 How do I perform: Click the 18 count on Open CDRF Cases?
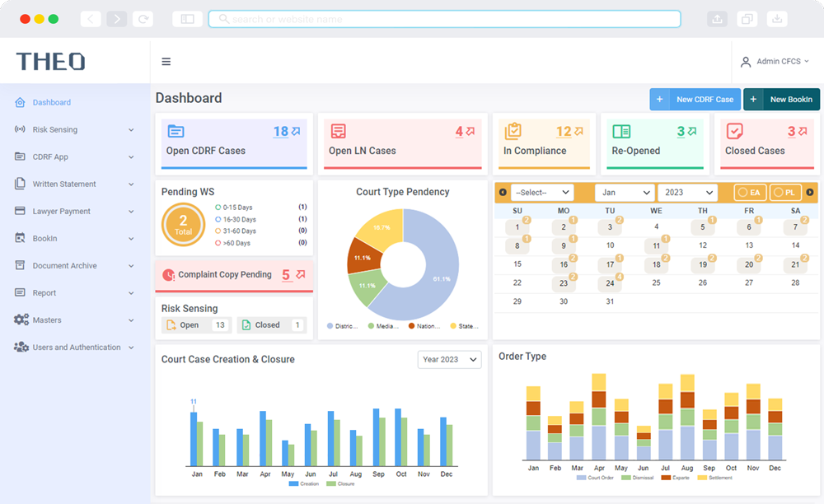[x=281, y=131]
